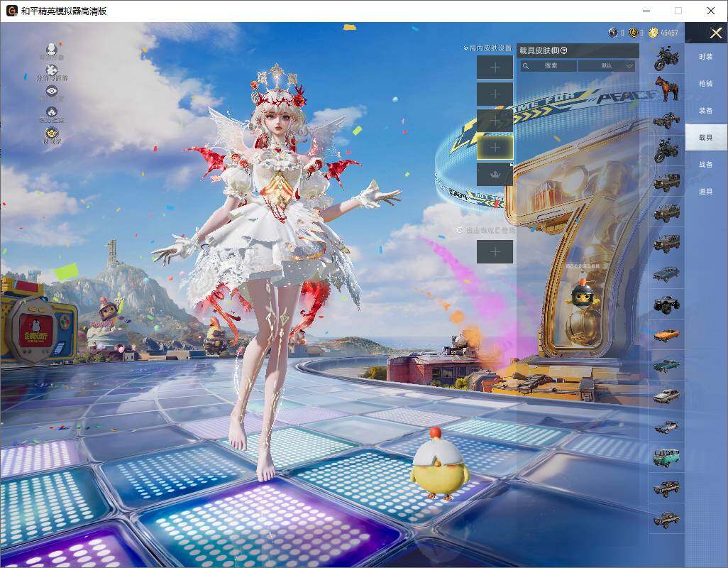
Task: Click the magnifier icon in search box
Action: coord(526,66)
